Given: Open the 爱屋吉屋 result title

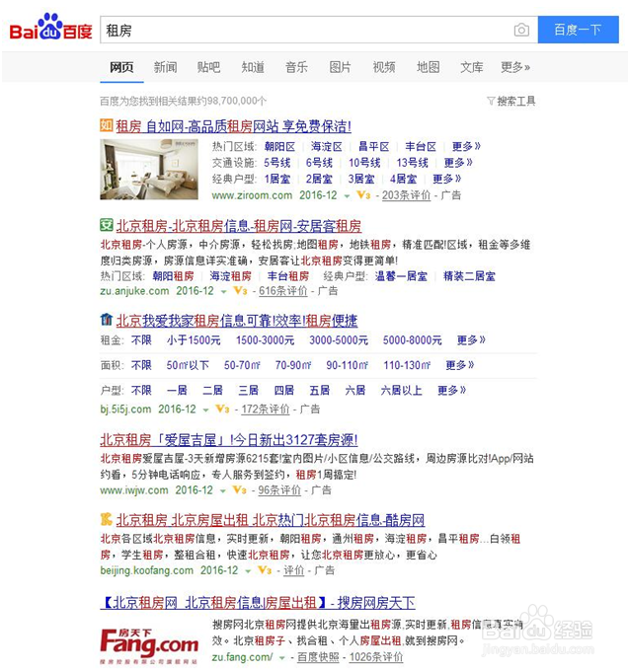Looking at the screenshot, I should tap(229, 440).
